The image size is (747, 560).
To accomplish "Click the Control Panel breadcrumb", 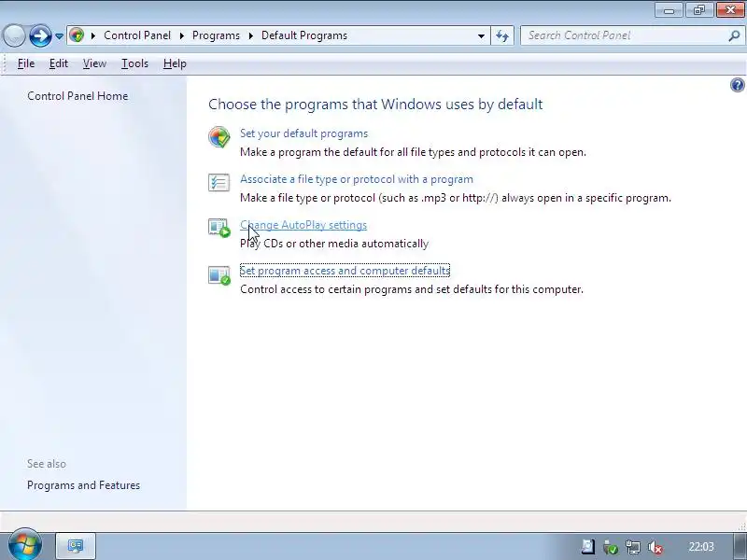I will click(137, 35).
